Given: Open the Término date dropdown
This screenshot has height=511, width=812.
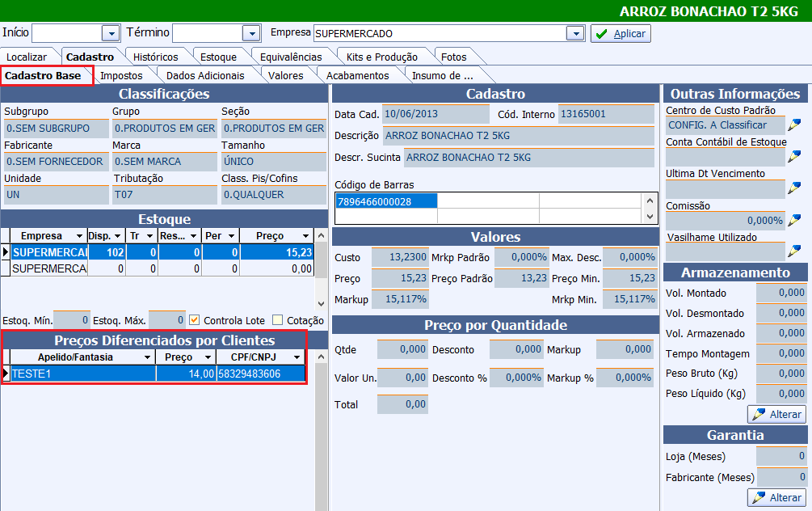Looking at the screenshot, I should coord(251,33).
